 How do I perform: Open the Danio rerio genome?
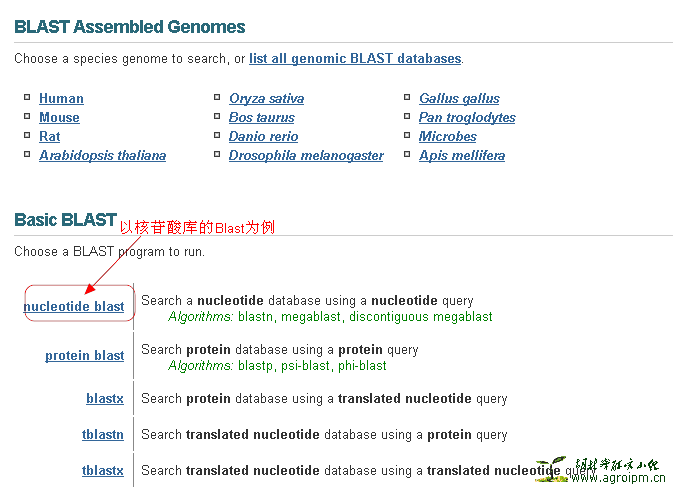(x=263, y=136)
